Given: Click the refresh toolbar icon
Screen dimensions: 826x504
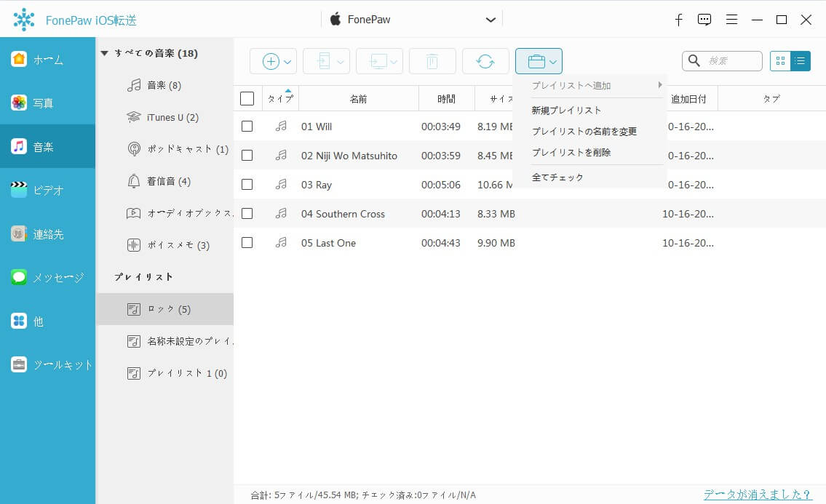Looking at the screenshot, I should [x=485, y=61].
